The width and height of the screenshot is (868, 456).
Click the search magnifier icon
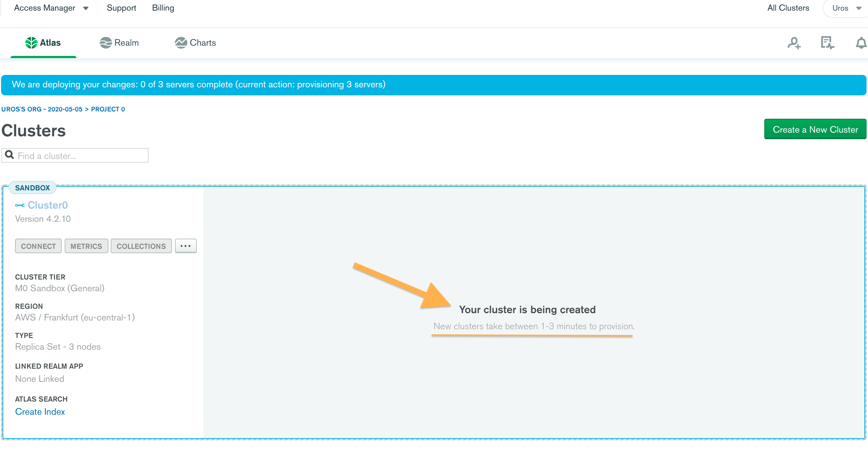9,155
